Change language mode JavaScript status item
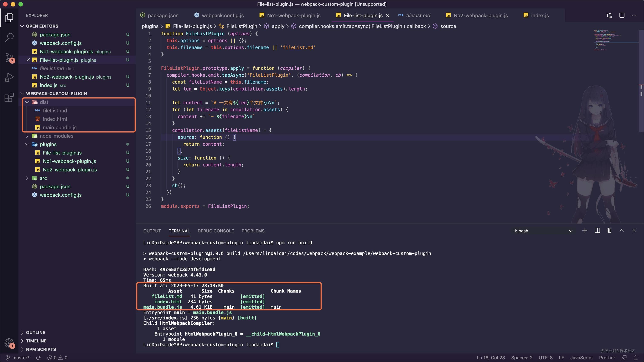 point(581,358)
